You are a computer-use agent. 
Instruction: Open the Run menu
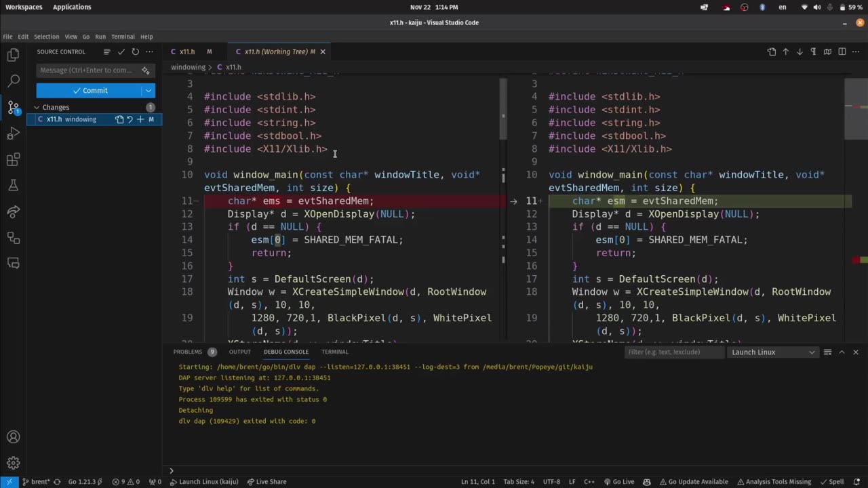click(100, 37)
